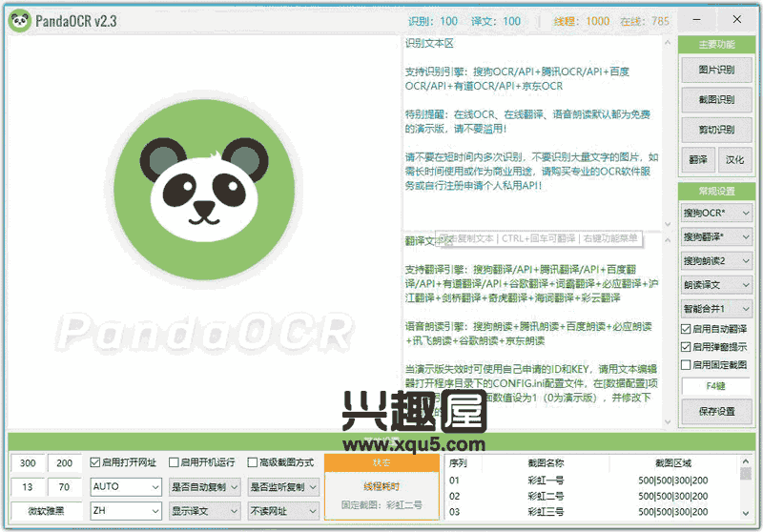The height and width of the screenshot is (532, 763).
Task: Click the 翻译 button
Action: [698, 159]
